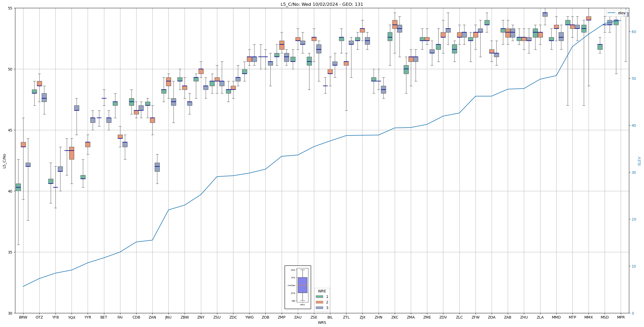Click the BET station label

click(x=104, y=317)
